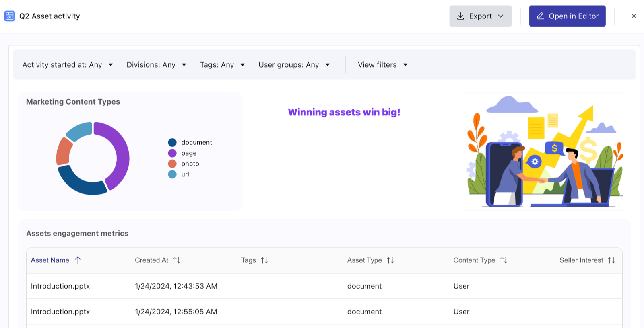Click the orange photo donut segment
This screenshot has height=328, width=644.
coord(64,152)
